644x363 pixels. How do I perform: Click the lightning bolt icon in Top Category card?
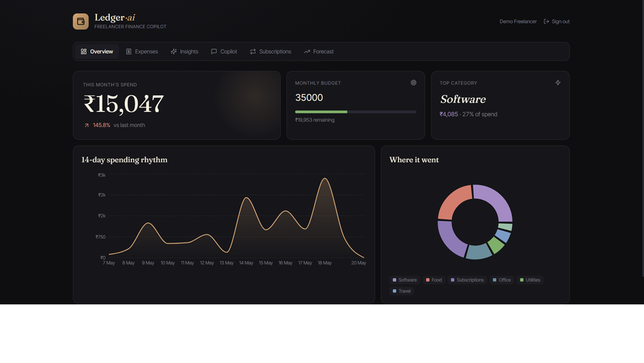558,83
